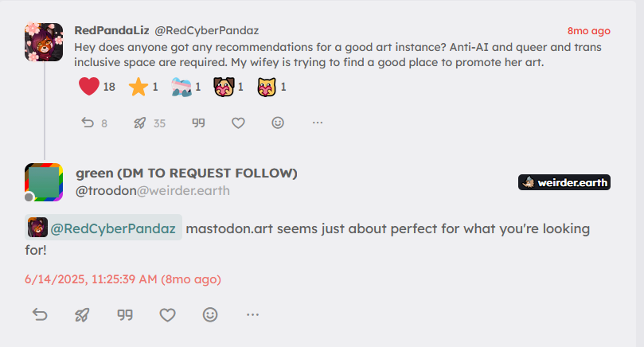Viewport: 644px width, 347px height.
Task: Add emoji reaction to RedPandaLiz's post
Action: pos(278,123)
